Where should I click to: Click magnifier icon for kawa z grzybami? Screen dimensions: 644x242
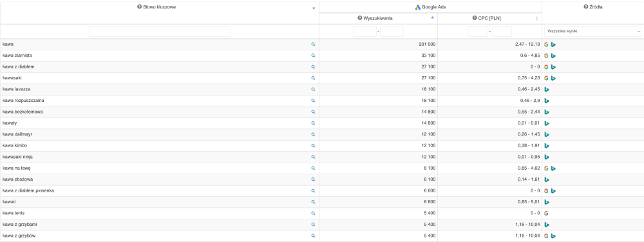[313, 225]
